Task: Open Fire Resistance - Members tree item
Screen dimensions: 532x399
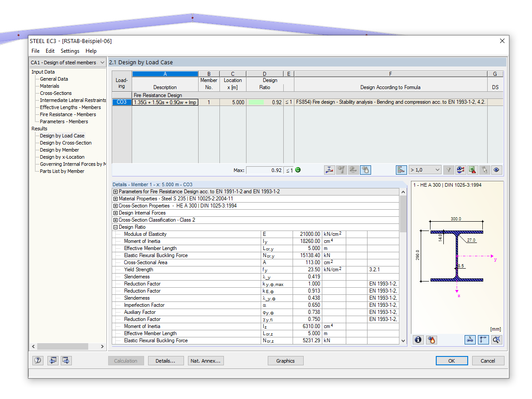Action: point(68,114)
